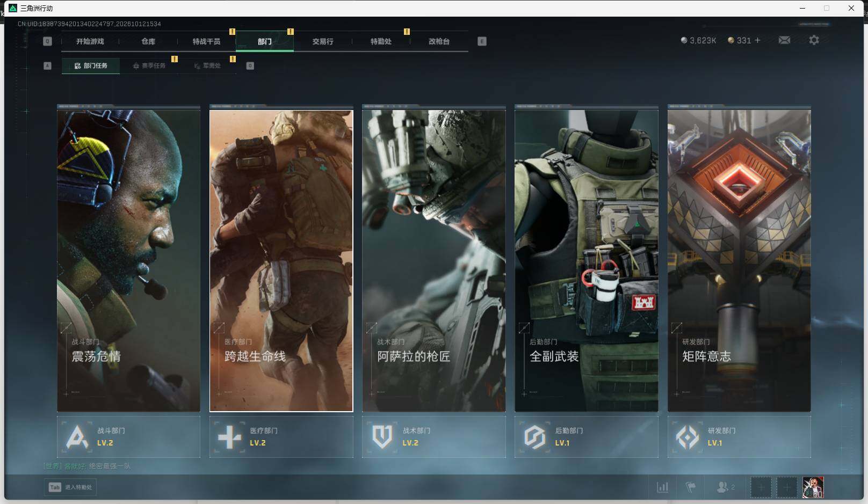Click the flag icon in bottom bar
Image resolution: width=868 pixels, height=504 pixels.
pos(691,487)
